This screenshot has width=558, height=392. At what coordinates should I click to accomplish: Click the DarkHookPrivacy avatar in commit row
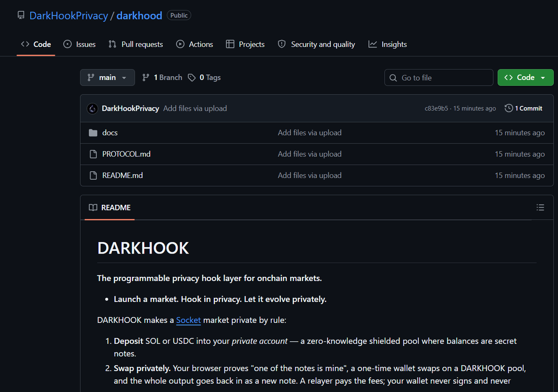93,109
